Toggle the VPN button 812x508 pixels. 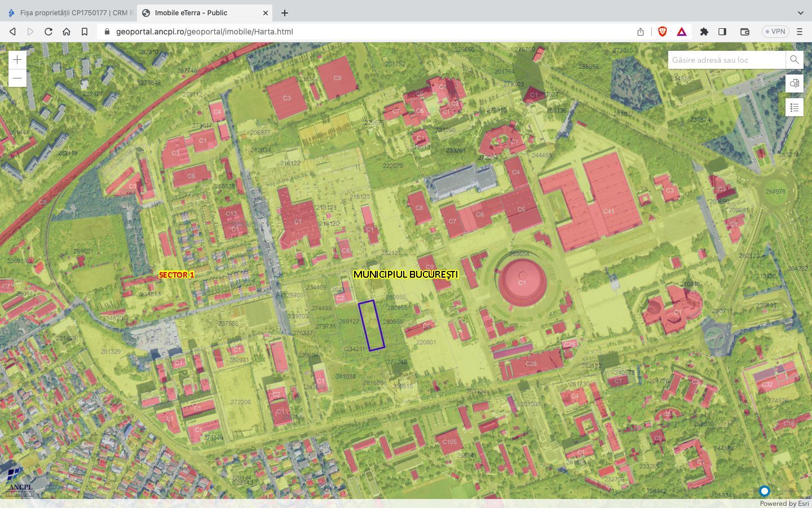coord(775,32)
